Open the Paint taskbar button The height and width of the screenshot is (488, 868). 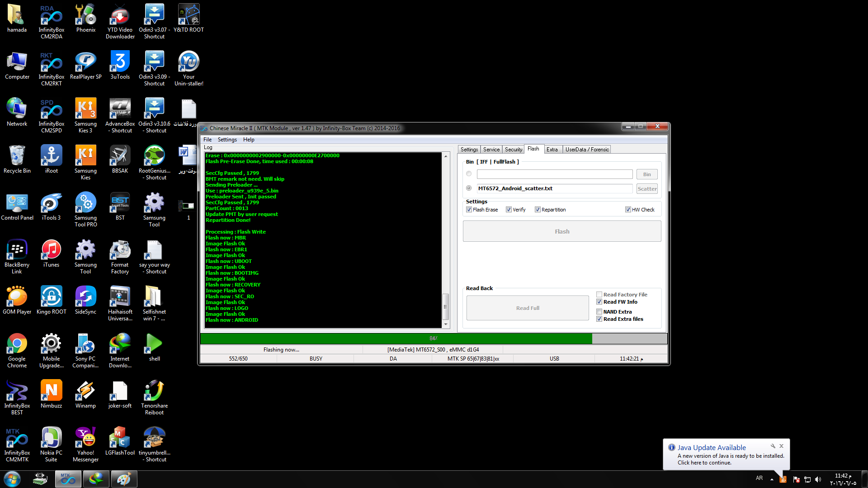(x=124, y=479)
